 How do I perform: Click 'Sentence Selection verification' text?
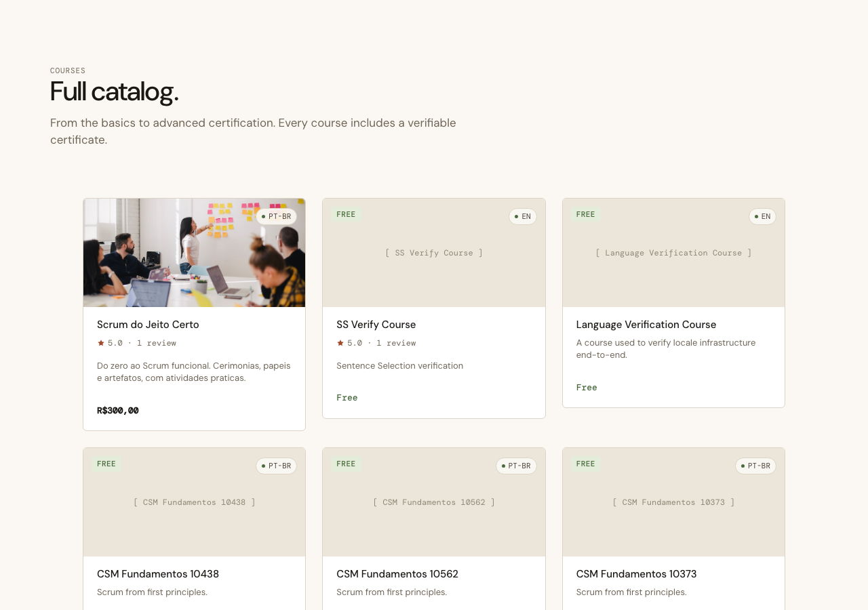click(400, 366)
